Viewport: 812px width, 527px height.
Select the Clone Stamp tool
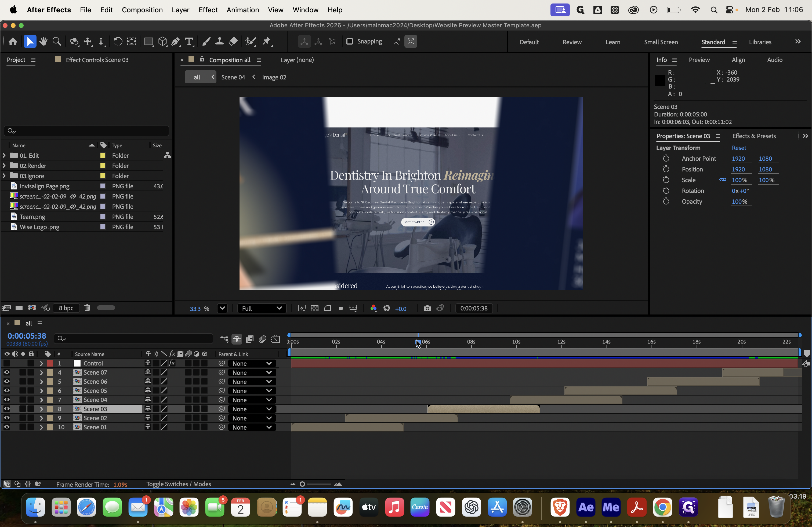pyautogui.click(x=219, y=42)
